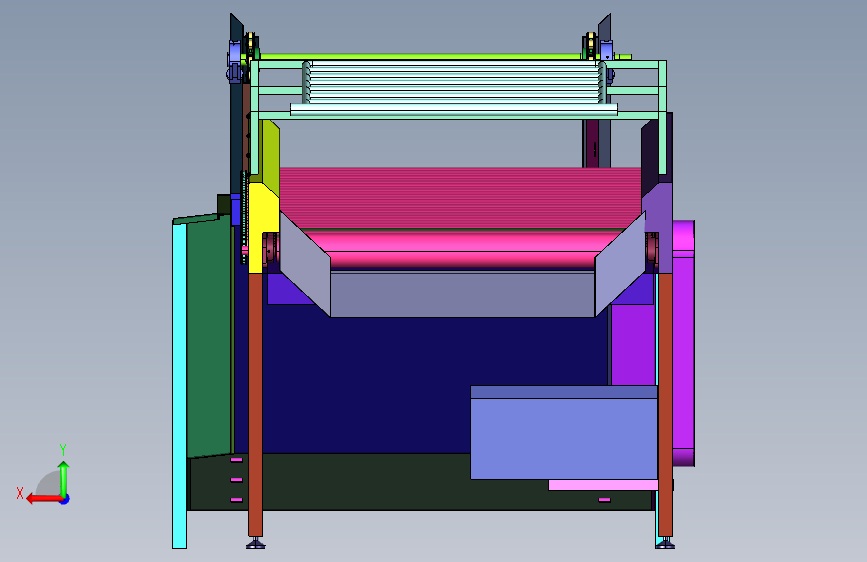The width and height of the screenshot is (867, 562).
Task: Select the magenta motor housing on right side
Action: [x=683, y=343]
